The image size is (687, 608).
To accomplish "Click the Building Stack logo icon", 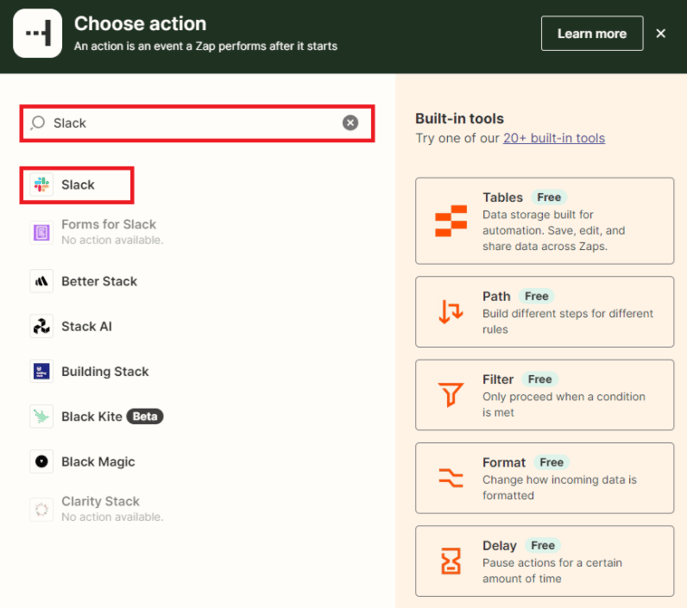I will point(42,371).
